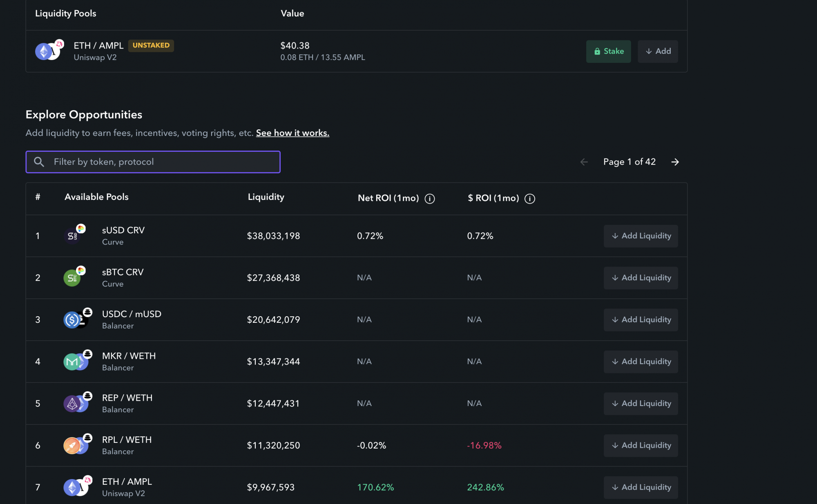
Task: Click Add button for ETH / AMPL position
Action: pos(658,51)
